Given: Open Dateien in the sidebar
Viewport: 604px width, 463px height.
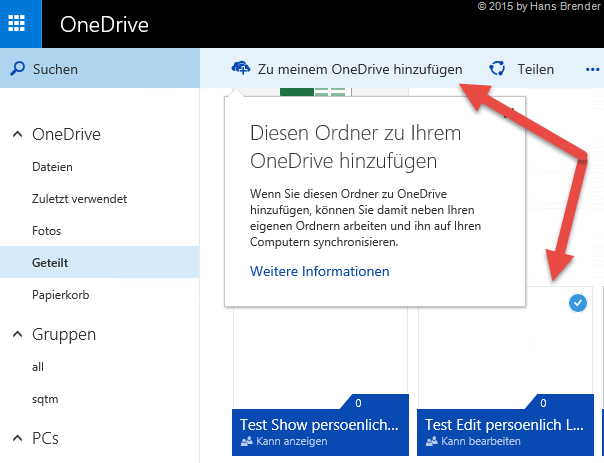Looking at the screenshot, I should tap(52, 167).
